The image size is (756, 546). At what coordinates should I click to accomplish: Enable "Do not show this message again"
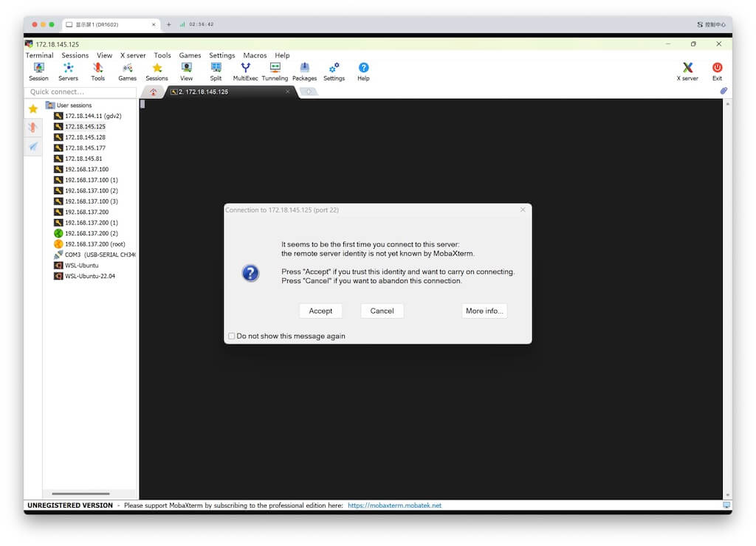point(232,336)
